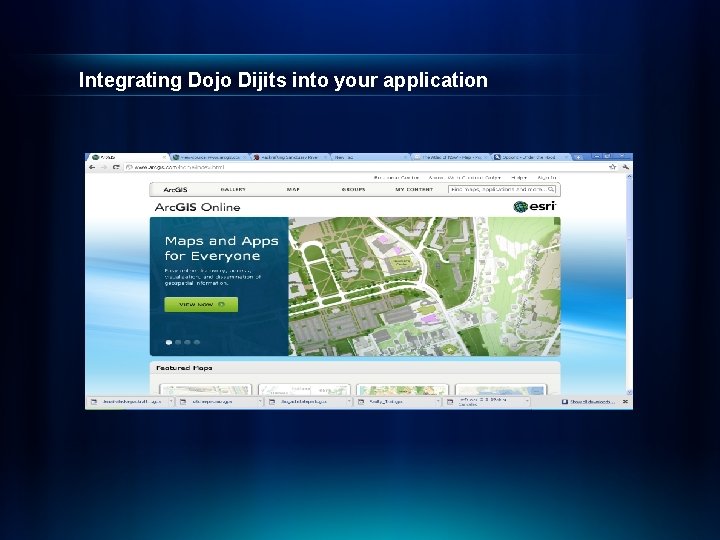Click the ArcGIS Online heading
The width and height of the screenshot is (720, 540).
(197, 207)
